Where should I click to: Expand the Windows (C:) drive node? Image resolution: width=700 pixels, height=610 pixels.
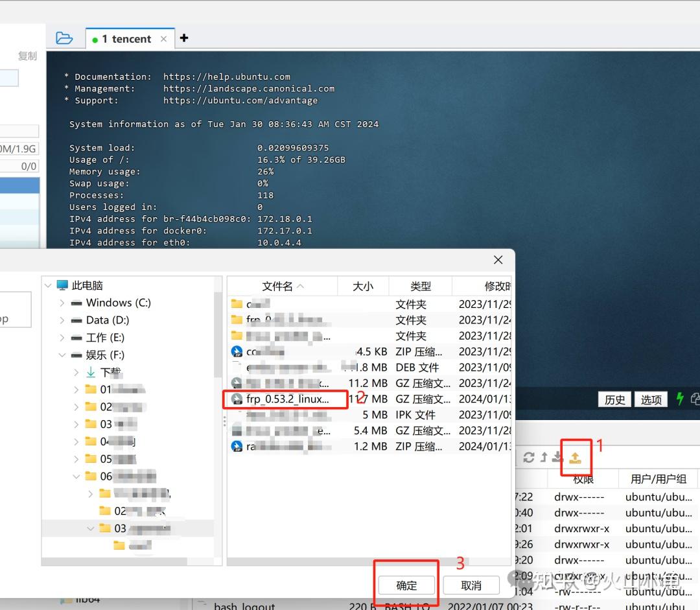click(62, 303)
